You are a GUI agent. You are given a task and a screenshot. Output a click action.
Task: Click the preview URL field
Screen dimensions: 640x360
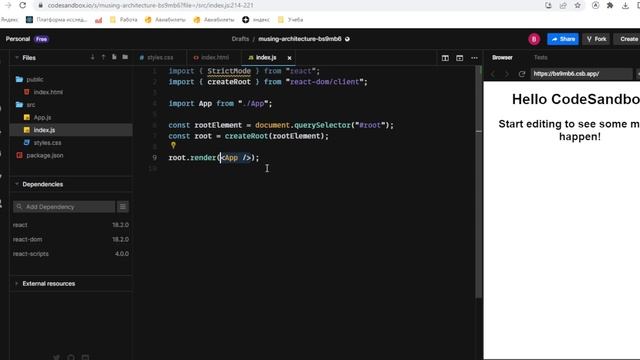[581, 74]
